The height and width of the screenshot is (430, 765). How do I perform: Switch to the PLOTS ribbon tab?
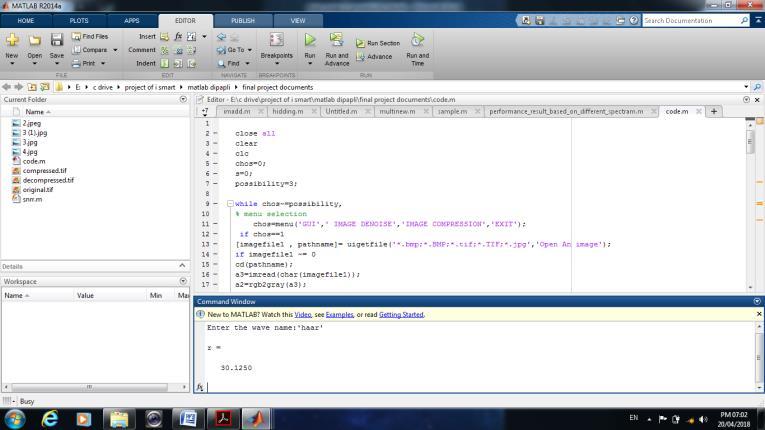coord(78,20)
